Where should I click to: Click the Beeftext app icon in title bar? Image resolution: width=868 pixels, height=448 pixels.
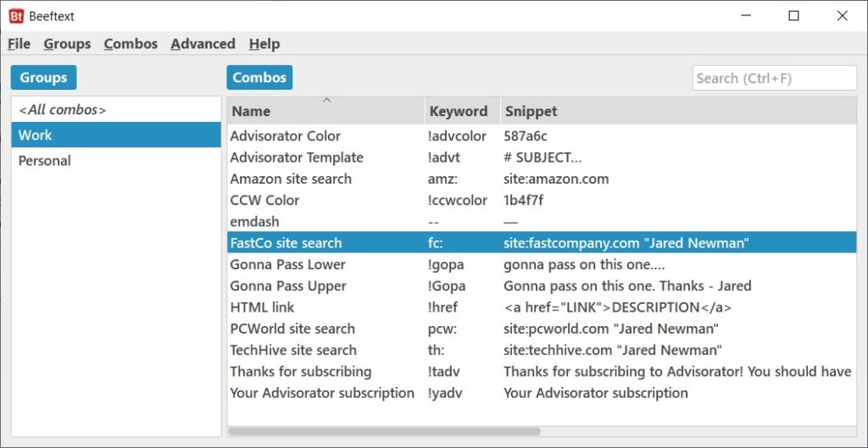(x=16, y=16)
